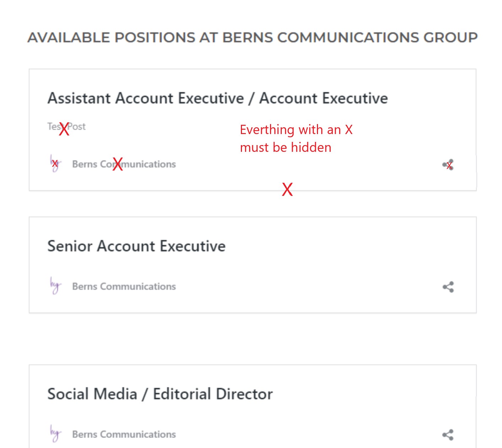Click Berns logo on Assistant Account Executive card
The width and height of the screenshot is (502, 448).
[x=55, y=164]
